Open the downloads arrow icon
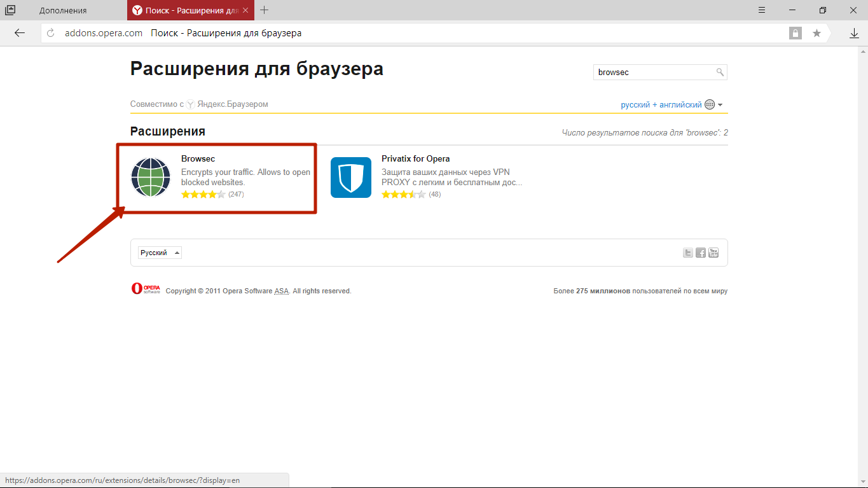868x488 pixels. (x=854, y=33)
